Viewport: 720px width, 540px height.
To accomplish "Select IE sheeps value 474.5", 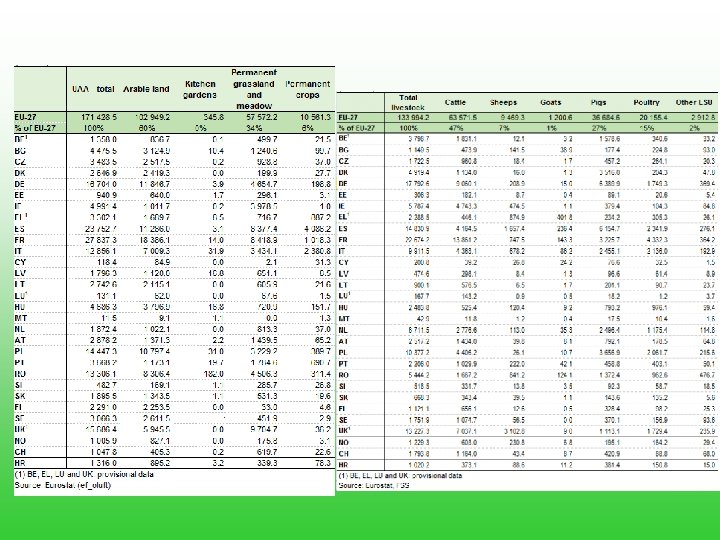I will coord(517,206).
